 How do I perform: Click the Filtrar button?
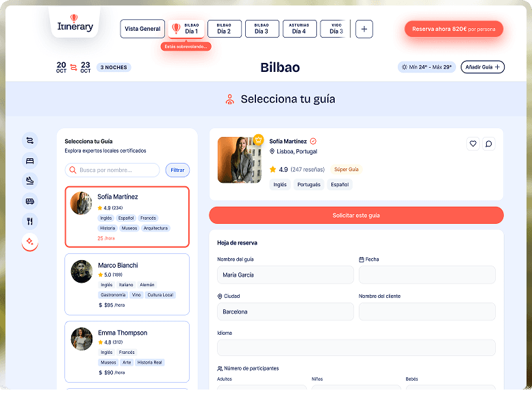click(x=177, y=170)
